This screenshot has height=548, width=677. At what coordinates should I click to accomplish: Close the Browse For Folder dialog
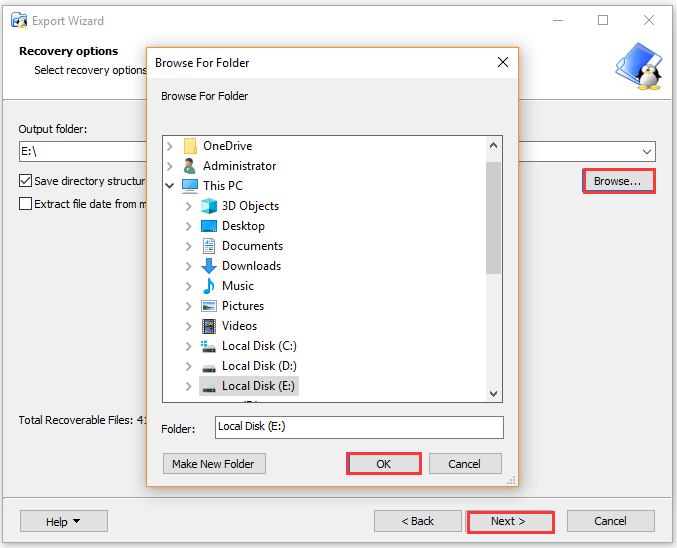point(503,63)
